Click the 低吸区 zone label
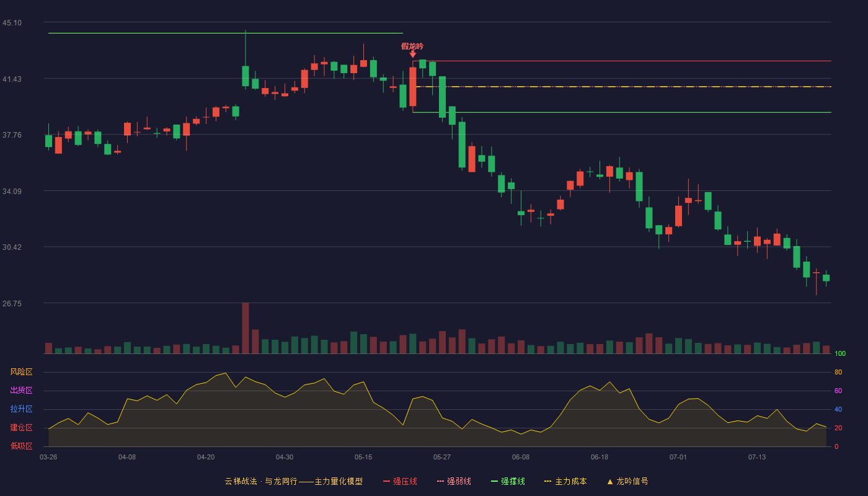Viewport: 868px width, 496px height. (21, 446)
